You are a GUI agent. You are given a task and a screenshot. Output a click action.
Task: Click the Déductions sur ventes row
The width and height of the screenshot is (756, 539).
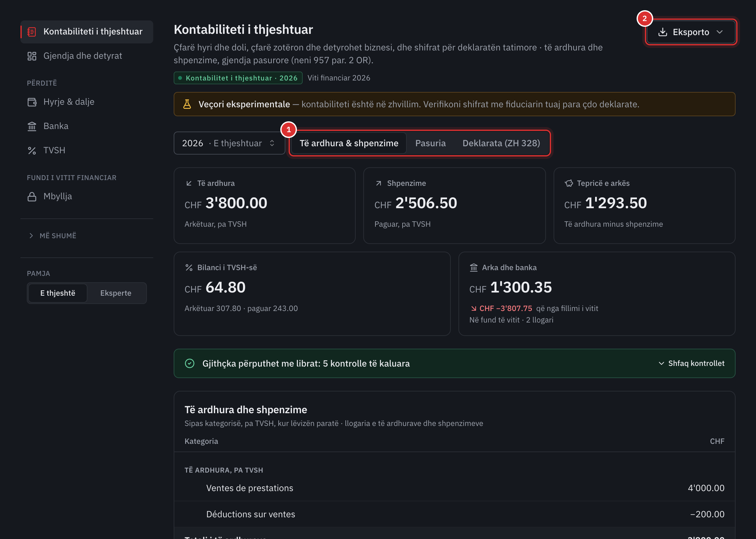click(x=454, y=514)
